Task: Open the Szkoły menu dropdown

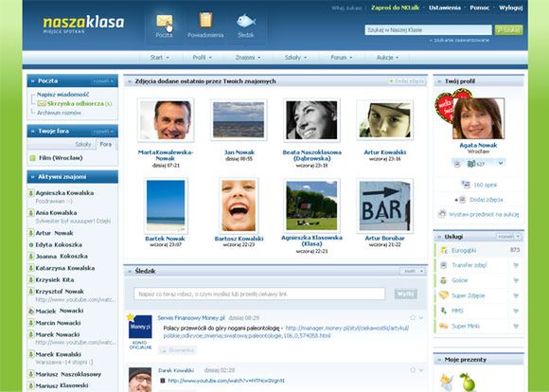Action: (295, 58)
